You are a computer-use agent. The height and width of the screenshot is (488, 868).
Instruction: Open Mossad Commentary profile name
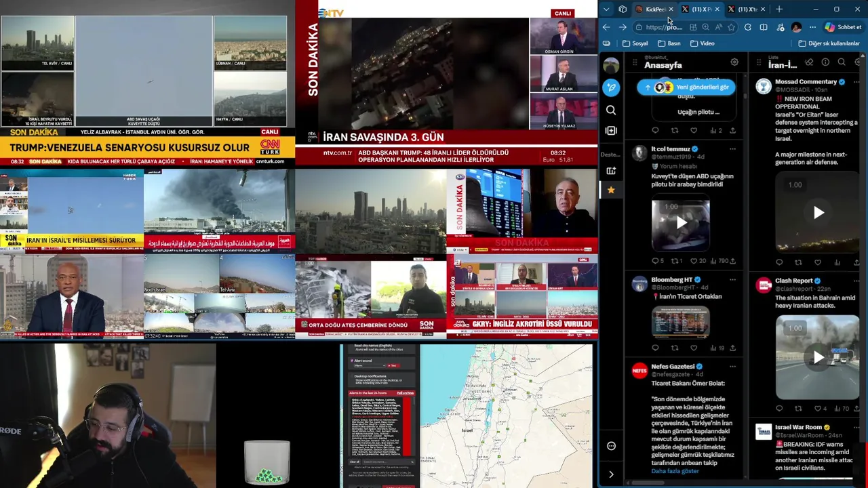(x=806, y=82)
